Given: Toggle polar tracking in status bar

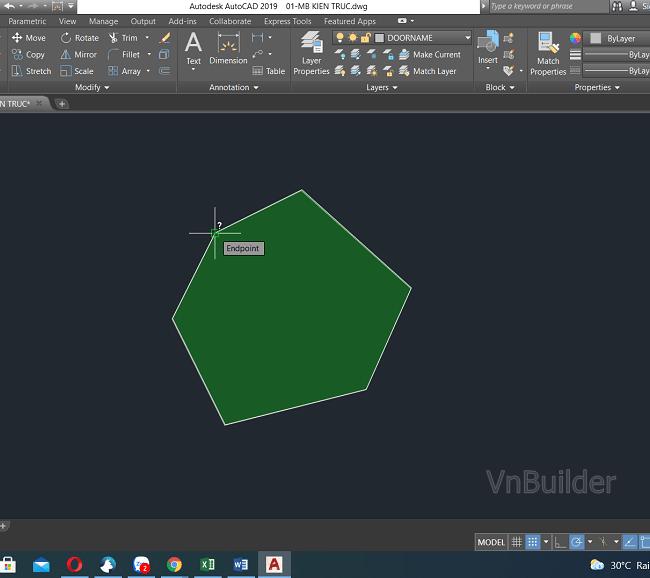Looking at the screenshot, I should coord(576,542).
